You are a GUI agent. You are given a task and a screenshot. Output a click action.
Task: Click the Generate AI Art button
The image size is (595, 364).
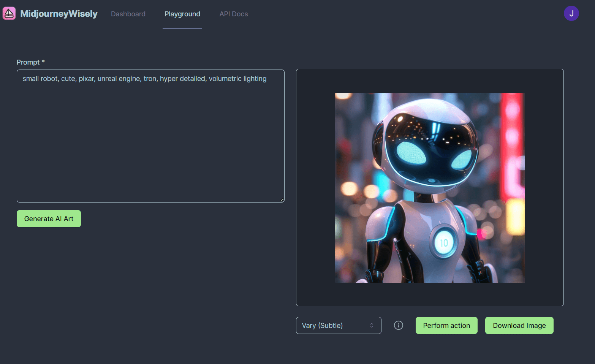click(49, 218)
